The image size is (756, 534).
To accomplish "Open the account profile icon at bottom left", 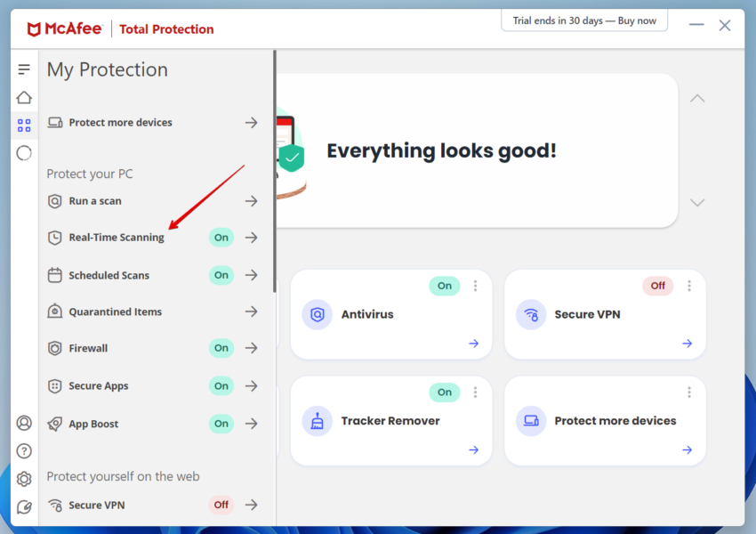I will [24, 423].
